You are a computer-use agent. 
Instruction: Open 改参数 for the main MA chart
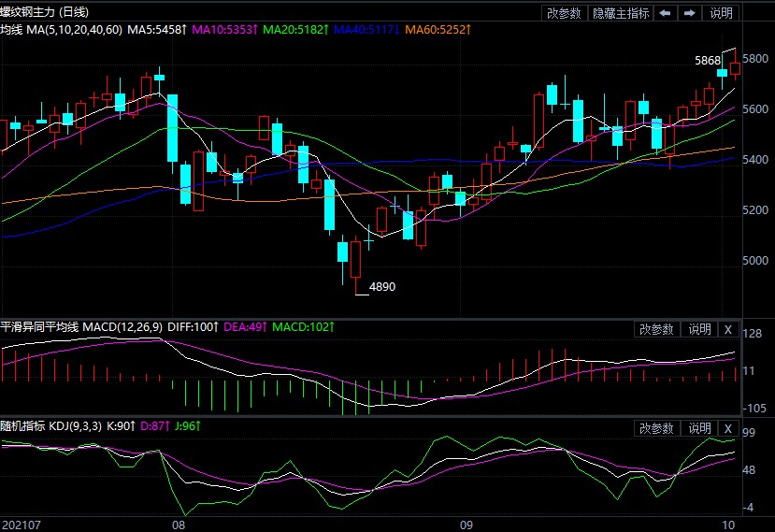click(x=565, y=13)
